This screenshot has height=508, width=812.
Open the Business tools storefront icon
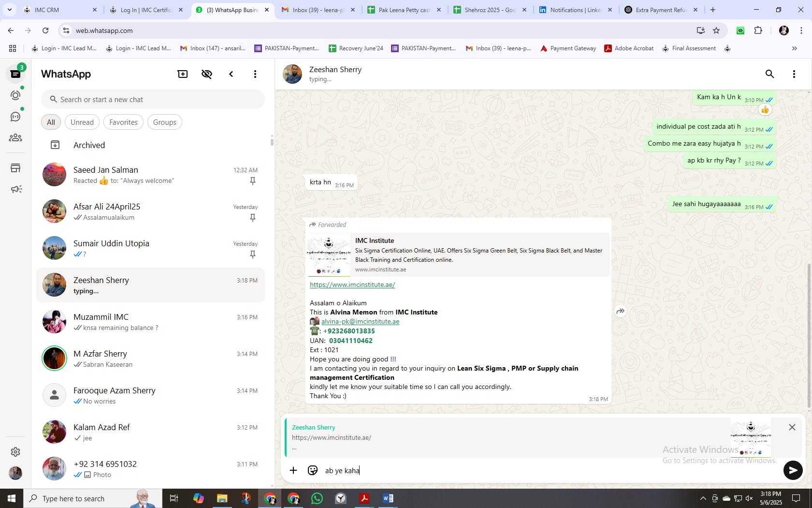(x=15, y=168)
